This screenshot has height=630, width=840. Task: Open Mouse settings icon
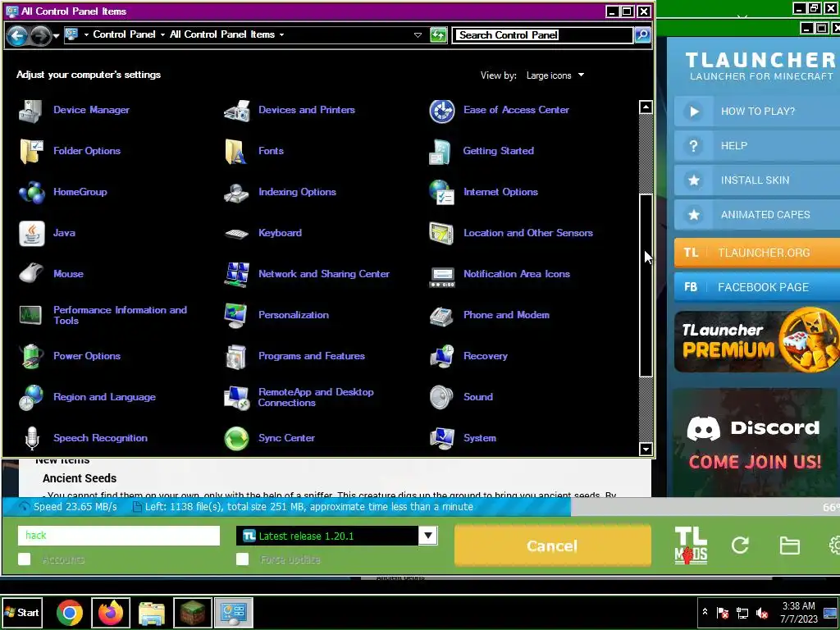tap(31, 274)
